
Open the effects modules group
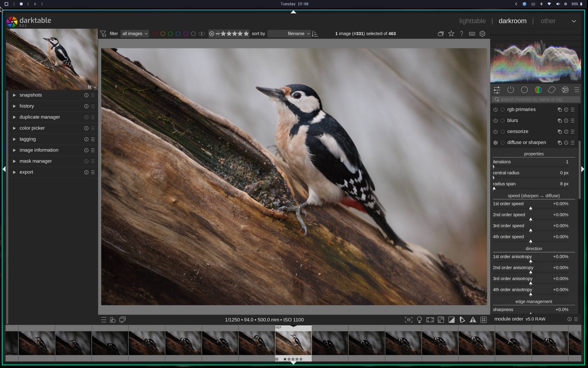[x=565, y=89]
